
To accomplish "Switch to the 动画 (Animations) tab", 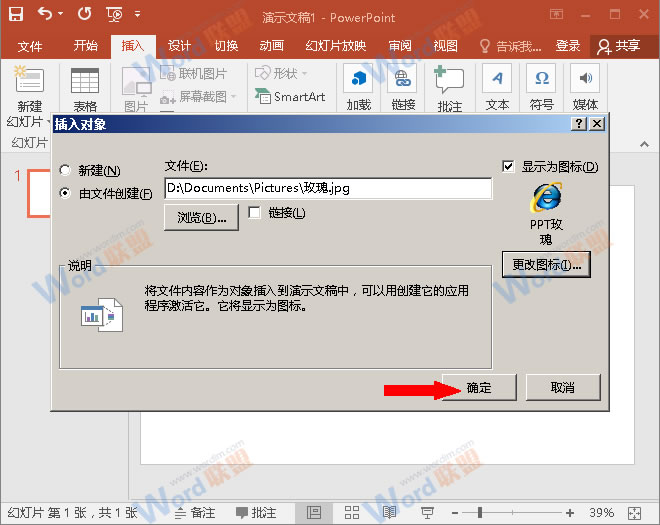I will (271, 46).
